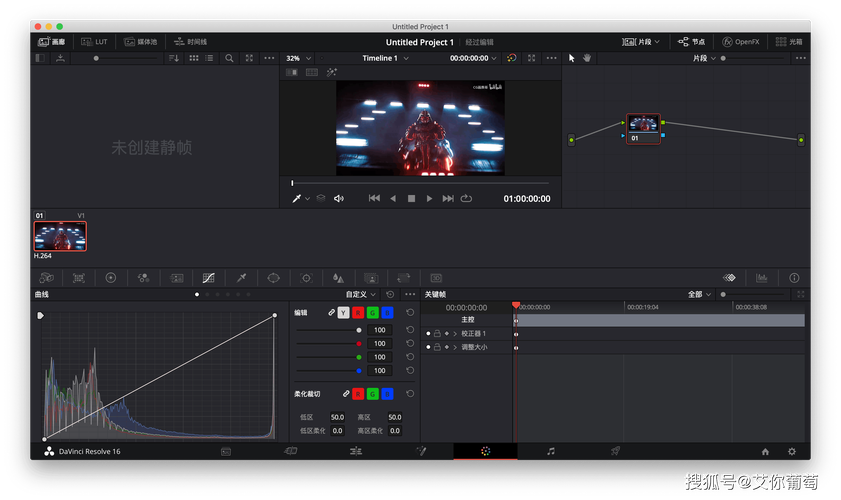This screenshot has height=500, width=841.
Task: Open the Power Window palette
Action: coord(273,278)
